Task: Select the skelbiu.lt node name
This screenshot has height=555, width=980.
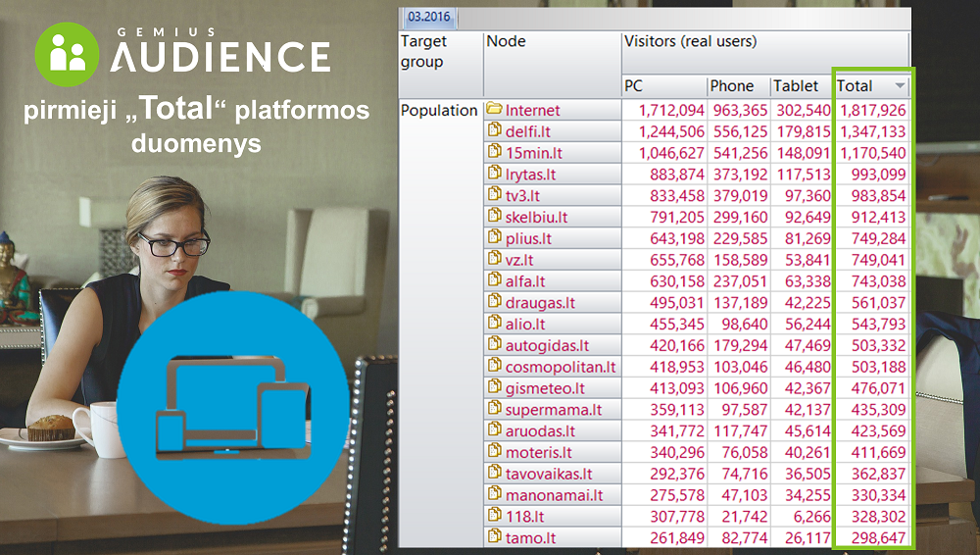Action: 536,217
